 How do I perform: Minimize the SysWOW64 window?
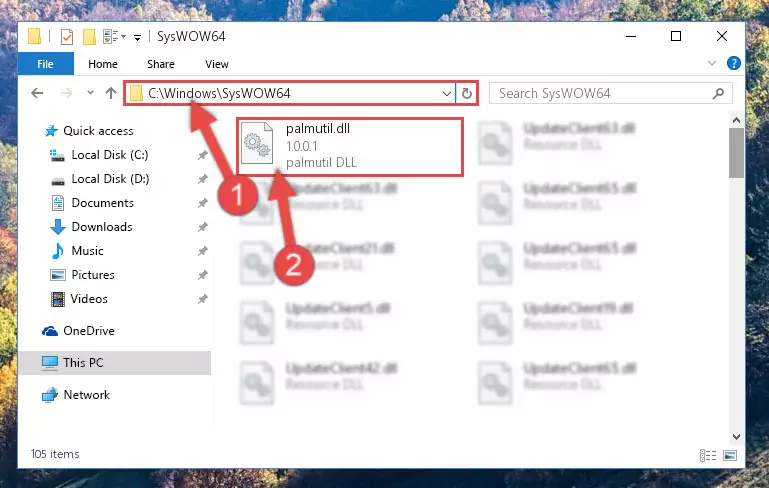point(631,36)
